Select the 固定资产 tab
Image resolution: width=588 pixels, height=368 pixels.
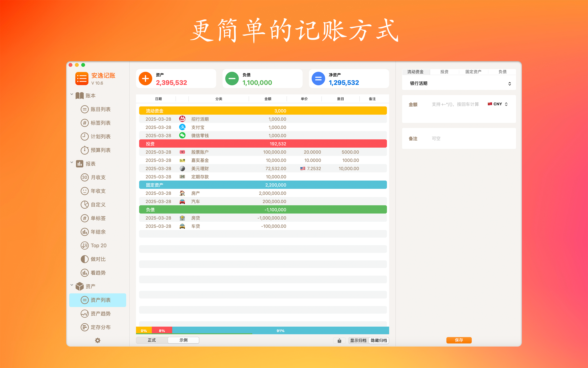pyautogui.click(x=473, y=72)
